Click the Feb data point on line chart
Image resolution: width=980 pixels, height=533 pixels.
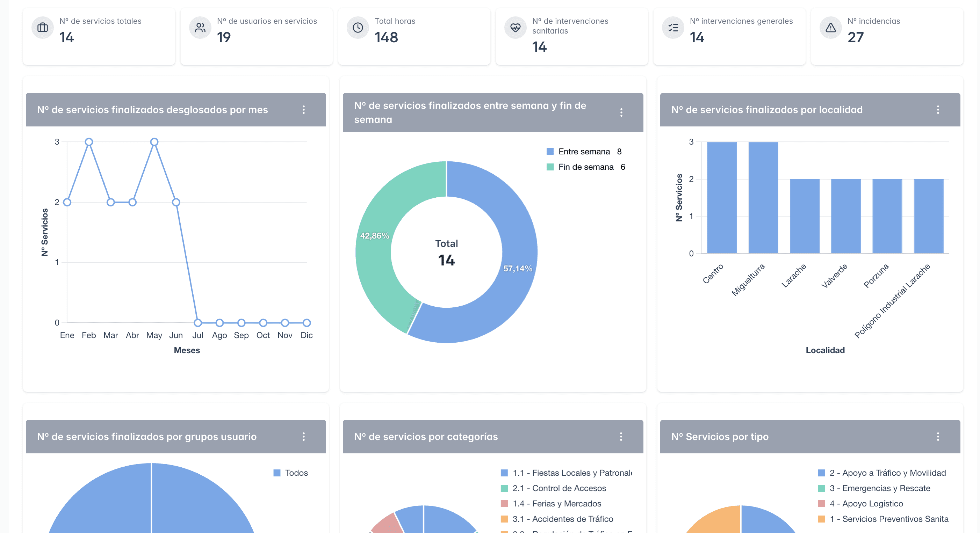pyautogui.click(x=89, y=142)
